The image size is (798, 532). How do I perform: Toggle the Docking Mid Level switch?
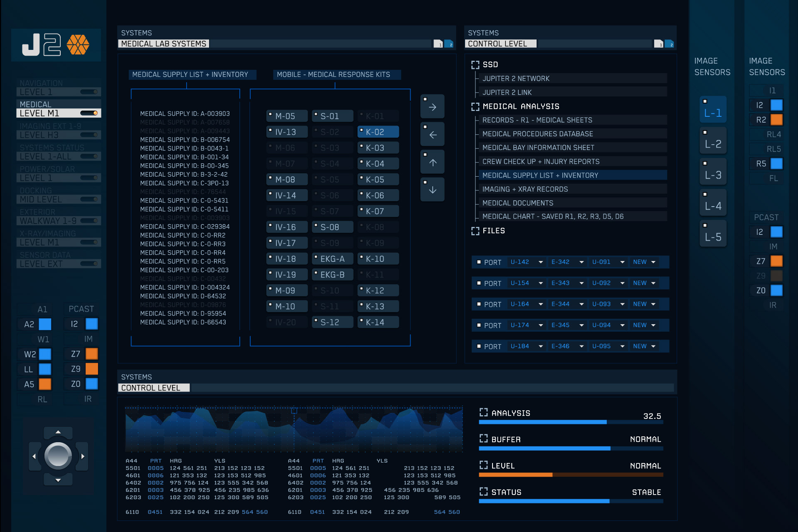click(89, 199)
